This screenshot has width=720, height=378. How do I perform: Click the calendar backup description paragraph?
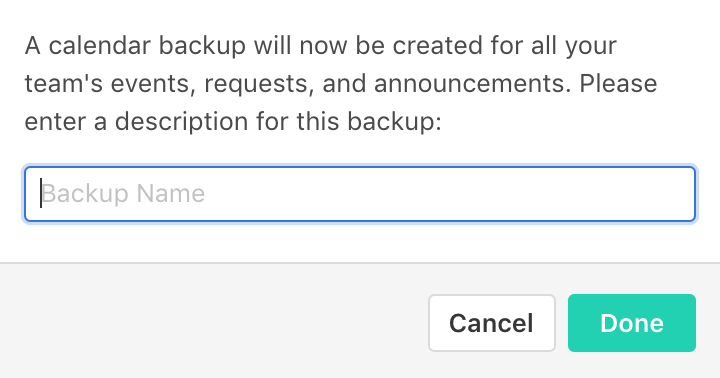pyautogui.click(x=341, y=84)
